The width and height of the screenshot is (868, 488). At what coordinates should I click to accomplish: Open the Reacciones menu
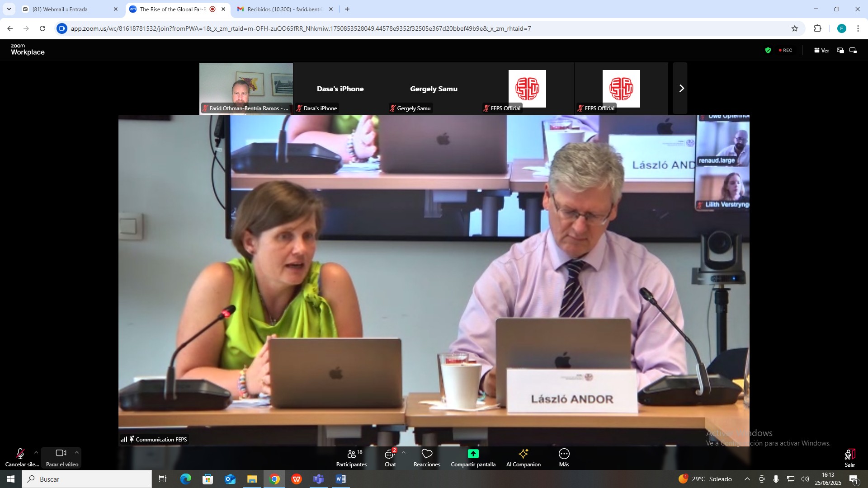427,457
